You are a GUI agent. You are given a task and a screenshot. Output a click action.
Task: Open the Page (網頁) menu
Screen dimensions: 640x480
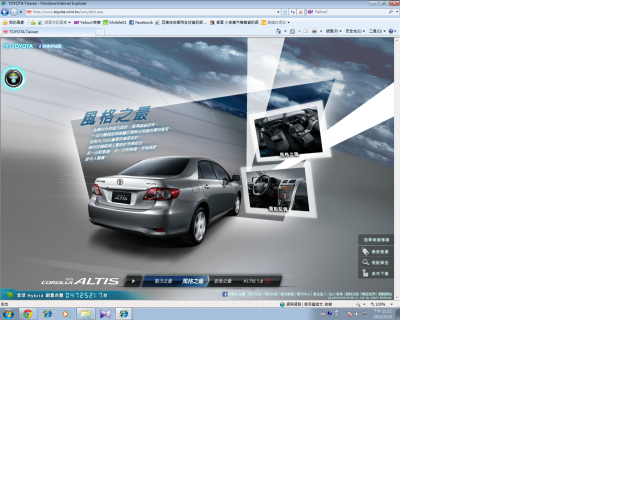333,31
